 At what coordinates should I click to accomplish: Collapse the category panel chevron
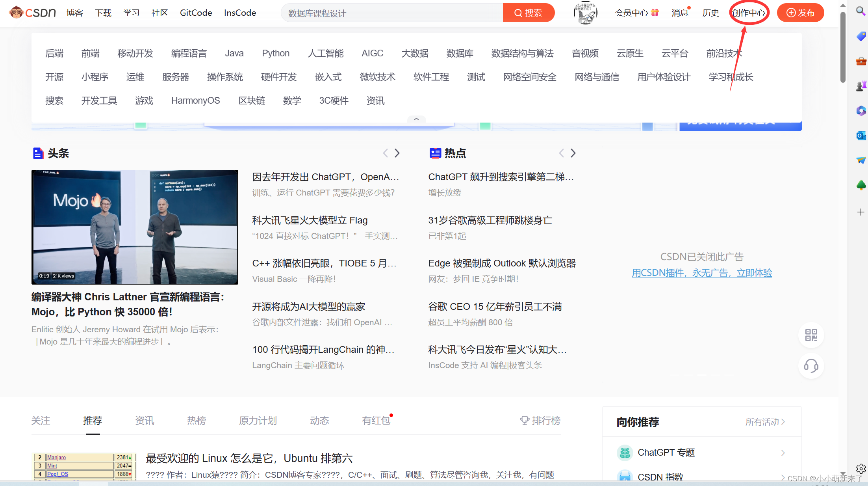click(x=416, y=119)
